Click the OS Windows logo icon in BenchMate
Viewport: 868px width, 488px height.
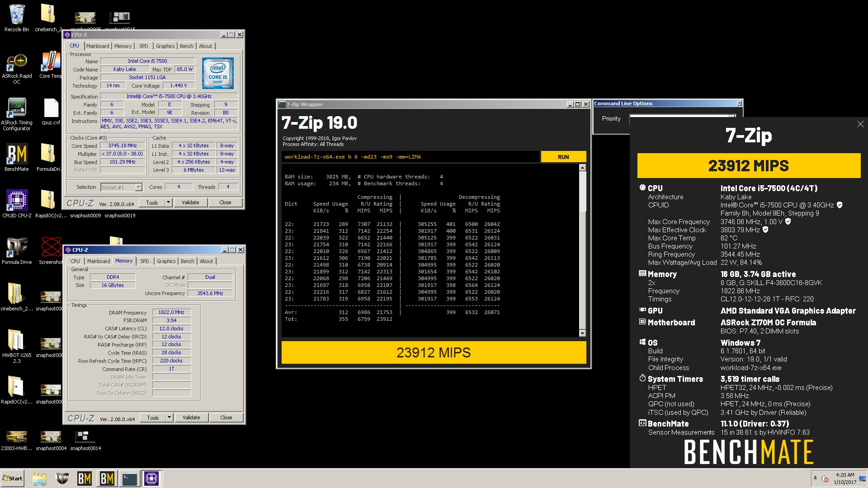pos(642,342)
